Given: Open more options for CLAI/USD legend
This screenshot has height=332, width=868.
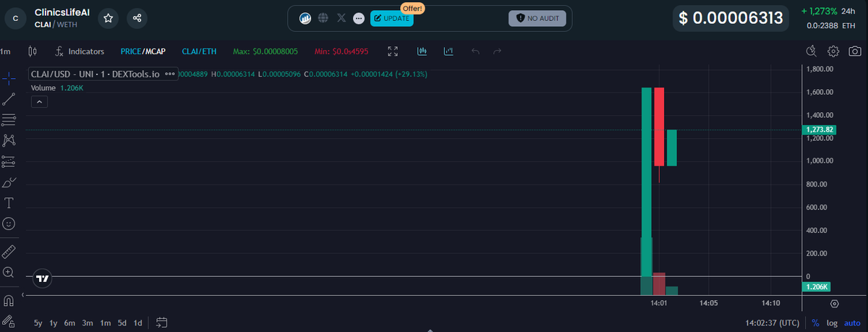Looking at the screenshot, I should [x=170, y=75].
